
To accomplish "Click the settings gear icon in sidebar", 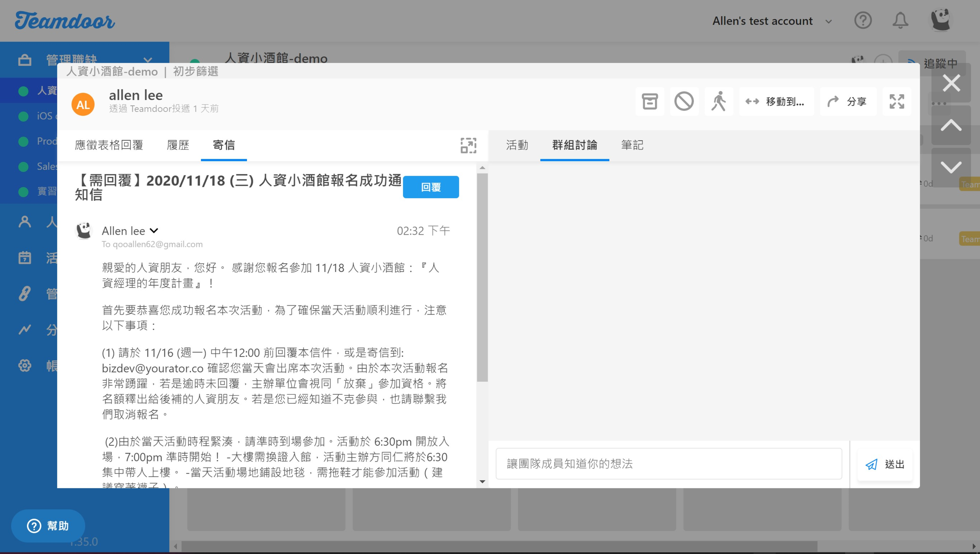I will tap(25, 366).
